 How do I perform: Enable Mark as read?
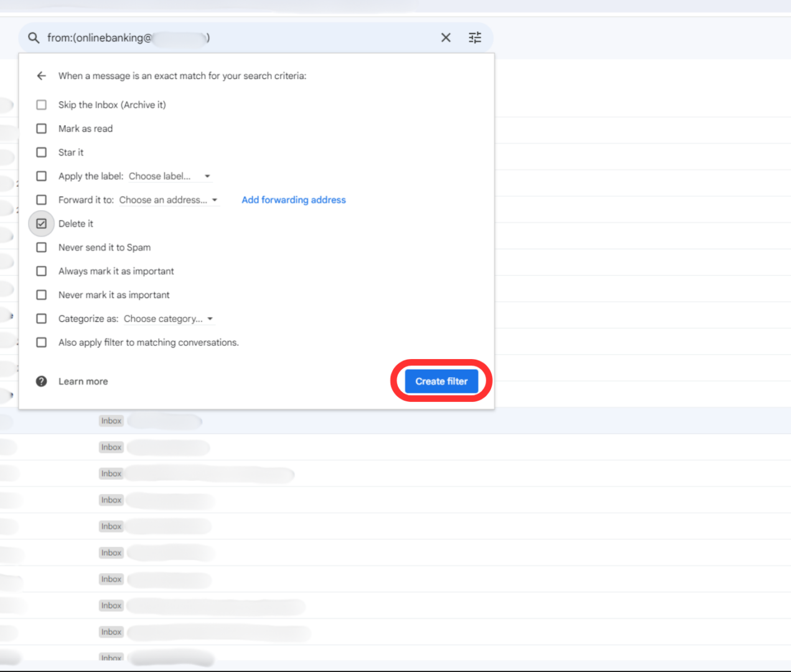(41, 128)
